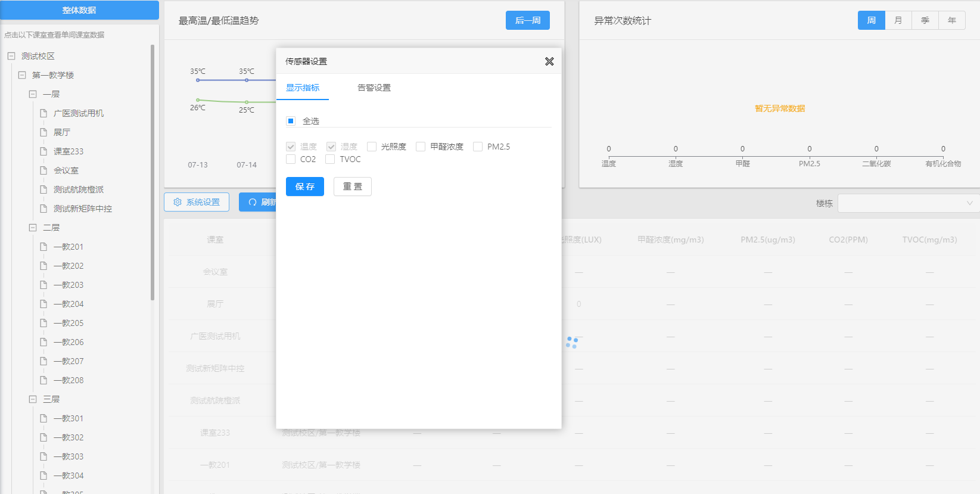980x494 pixels.
Task: Open classroom 广医测试用机 in tree
Action: click(x=79, y=113)
